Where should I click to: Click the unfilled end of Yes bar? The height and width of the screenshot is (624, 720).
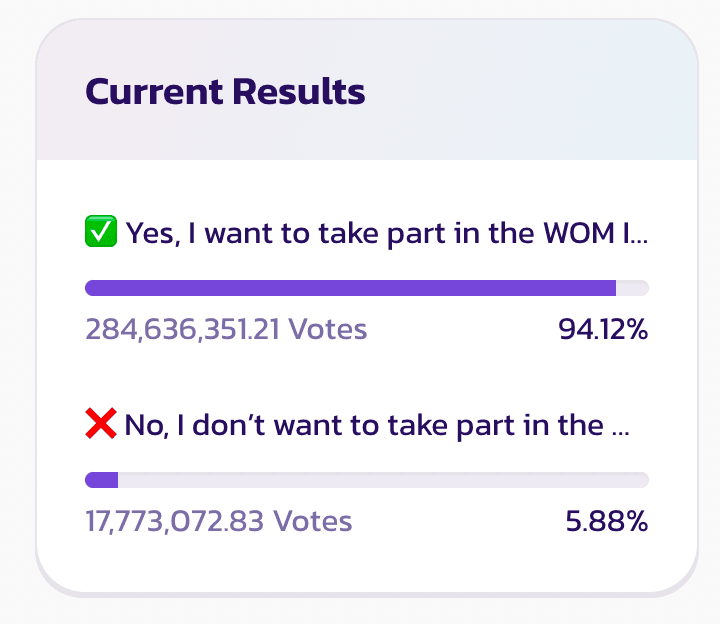[632, 288]
